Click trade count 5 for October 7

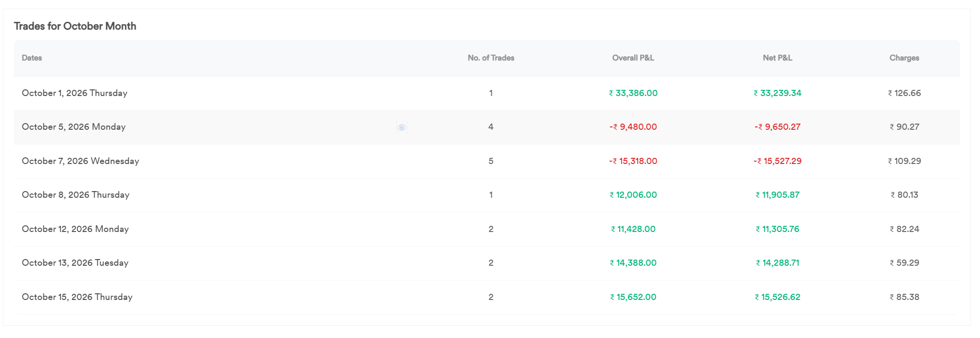coord(491,161)
